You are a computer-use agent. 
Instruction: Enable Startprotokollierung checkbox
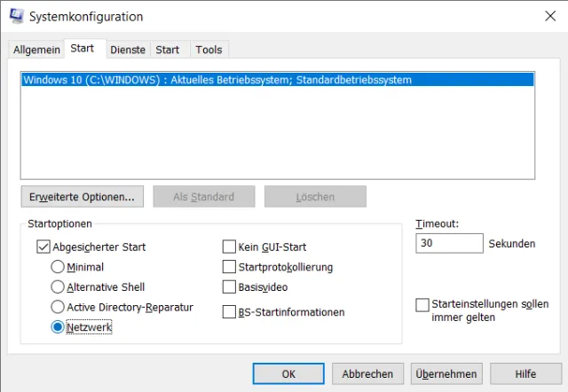coord(229,267)
